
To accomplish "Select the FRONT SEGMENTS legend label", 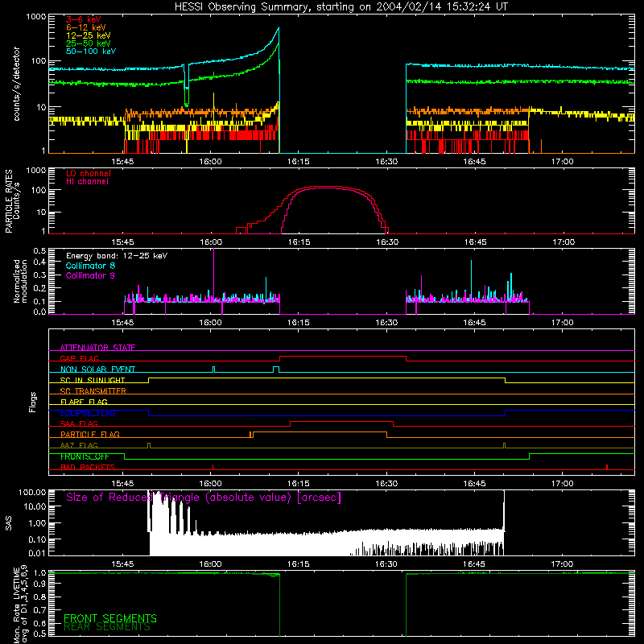I will [110, 618].
